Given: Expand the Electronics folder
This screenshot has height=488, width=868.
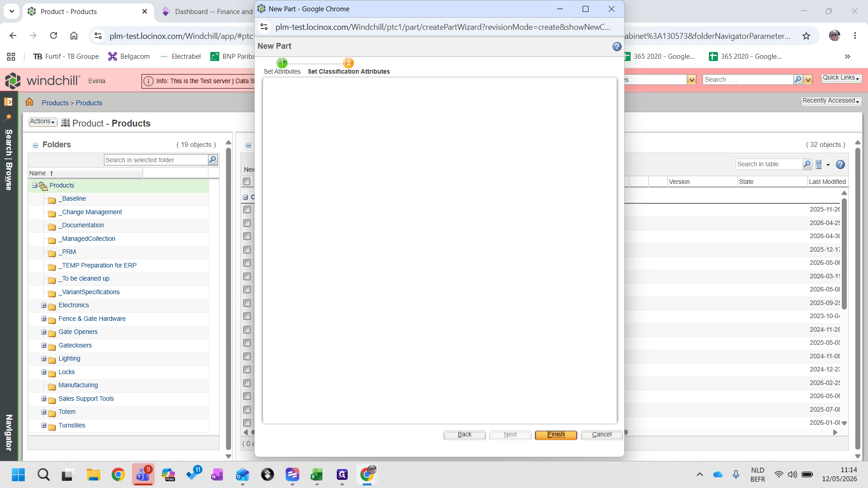Looking at the screenshot, I should [x=44, y=305].
